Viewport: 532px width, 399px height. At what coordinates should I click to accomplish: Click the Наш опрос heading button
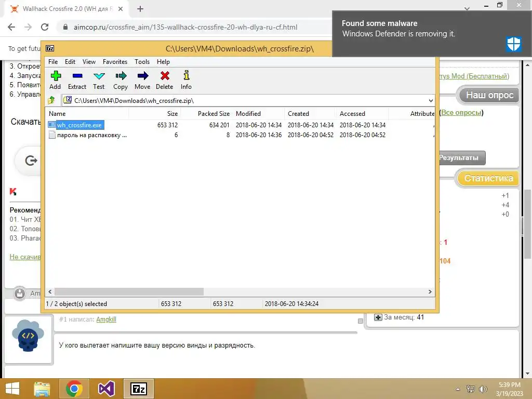pos(489,95)
